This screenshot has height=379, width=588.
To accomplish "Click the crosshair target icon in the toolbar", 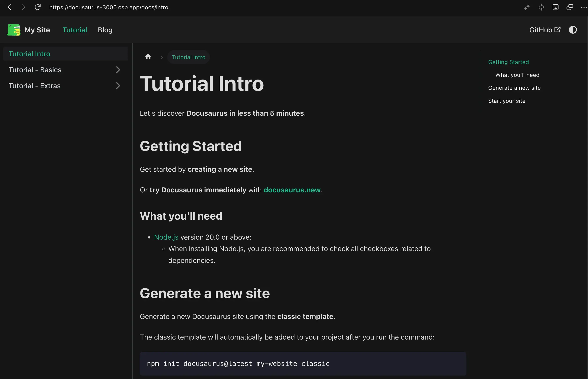I will tap(541, 7).
